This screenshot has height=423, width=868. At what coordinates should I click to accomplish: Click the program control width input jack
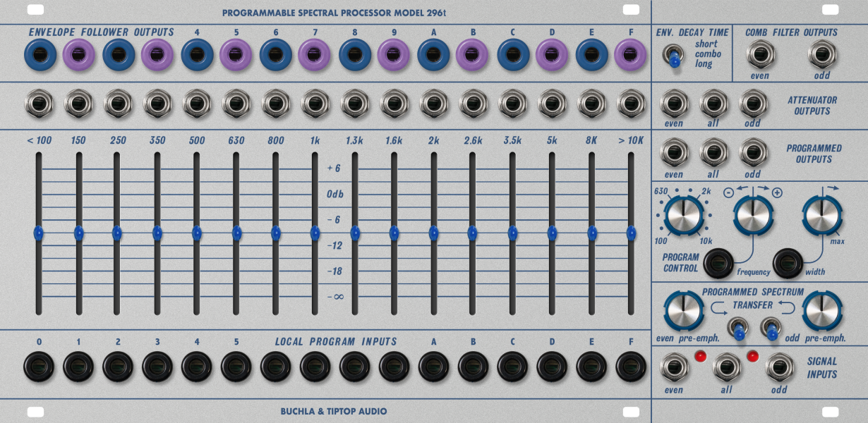tap(788, 264)
